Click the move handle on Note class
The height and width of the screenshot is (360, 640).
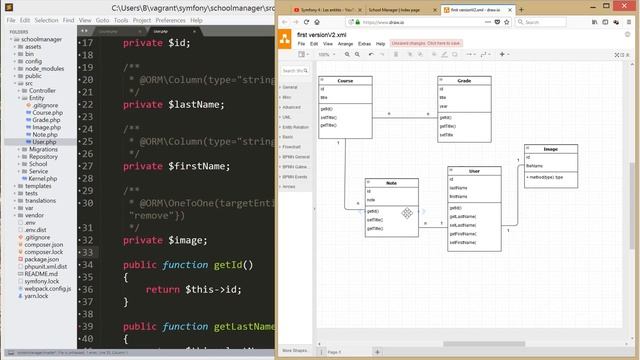407,213
